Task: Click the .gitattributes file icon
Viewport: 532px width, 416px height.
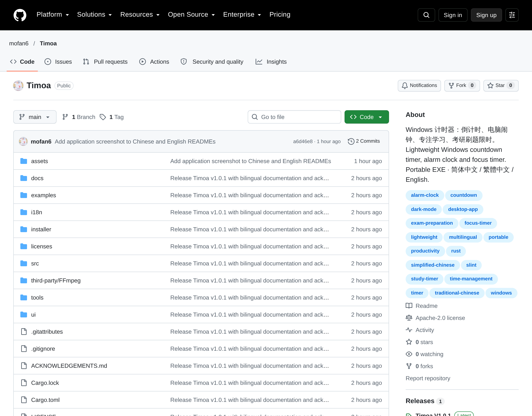Action: 24,332
